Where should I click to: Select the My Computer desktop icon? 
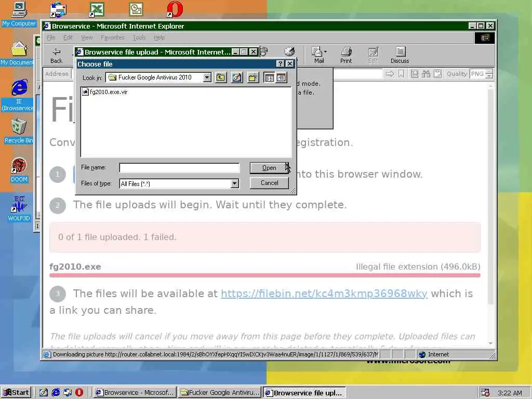[x=19, y=14]
